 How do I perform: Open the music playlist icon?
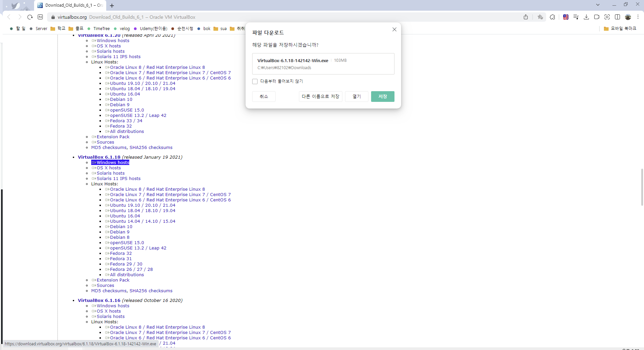(576, 17)
